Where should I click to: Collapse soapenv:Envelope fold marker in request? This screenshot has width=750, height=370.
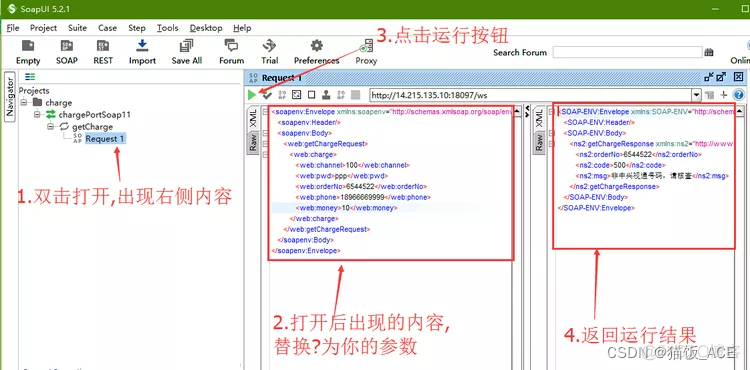265,112
